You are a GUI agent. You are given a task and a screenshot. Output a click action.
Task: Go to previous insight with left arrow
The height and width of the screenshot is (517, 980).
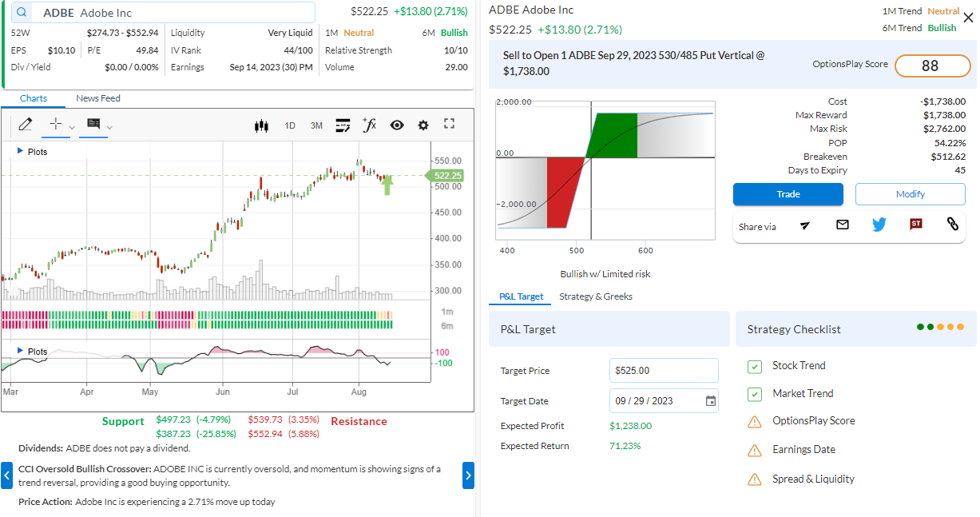click(6, 475)
